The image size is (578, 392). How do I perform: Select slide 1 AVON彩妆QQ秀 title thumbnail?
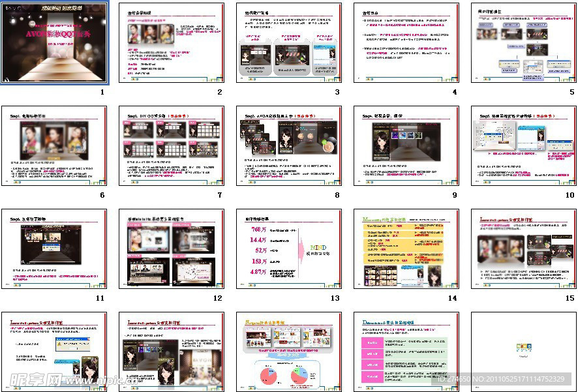pyautogui.click(x=54, y=43)
